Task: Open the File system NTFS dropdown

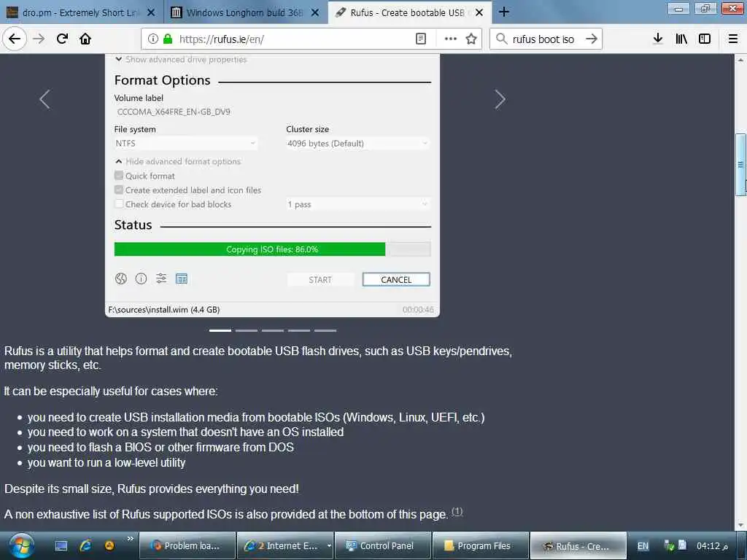Action: [x=186, y=144]
